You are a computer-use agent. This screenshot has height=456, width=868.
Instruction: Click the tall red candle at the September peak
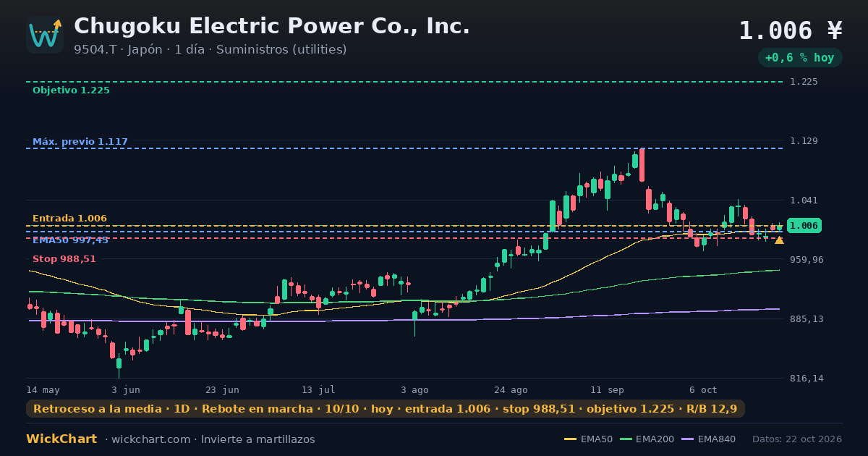click(x=642, y=165)
